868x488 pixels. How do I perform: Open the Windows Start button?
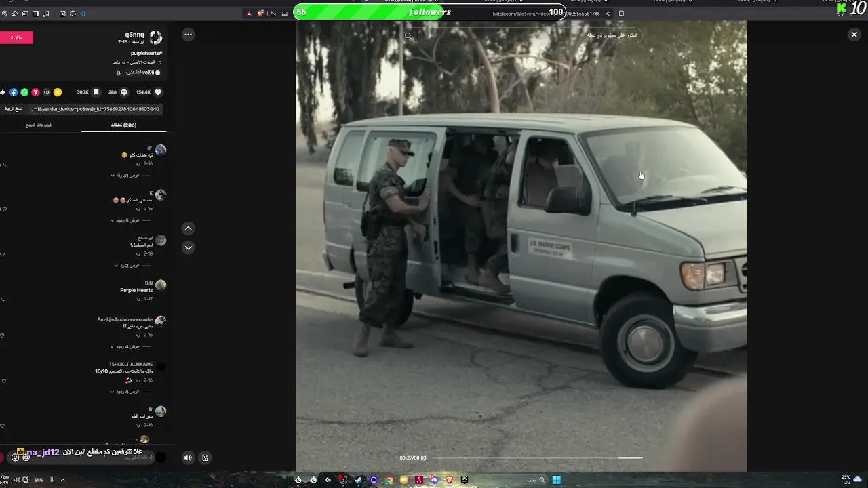(x=556, y=480)
